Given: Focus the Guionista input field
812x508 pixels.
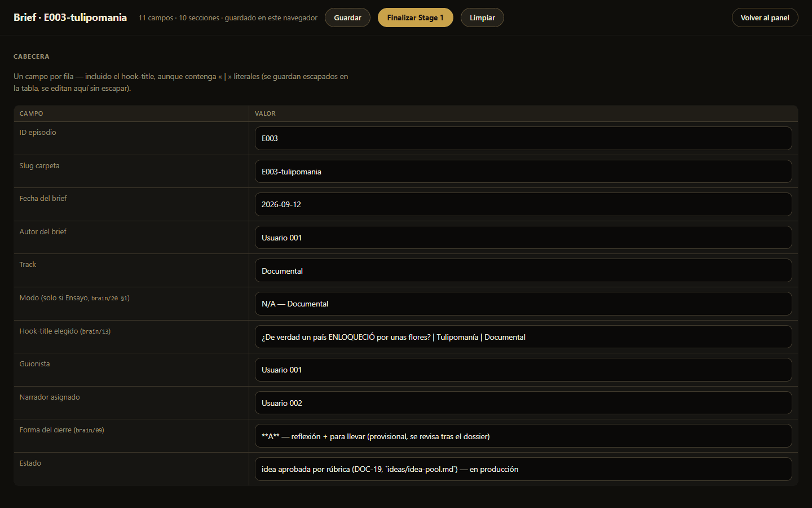Looking at the screenshot, I should [523, 370].
